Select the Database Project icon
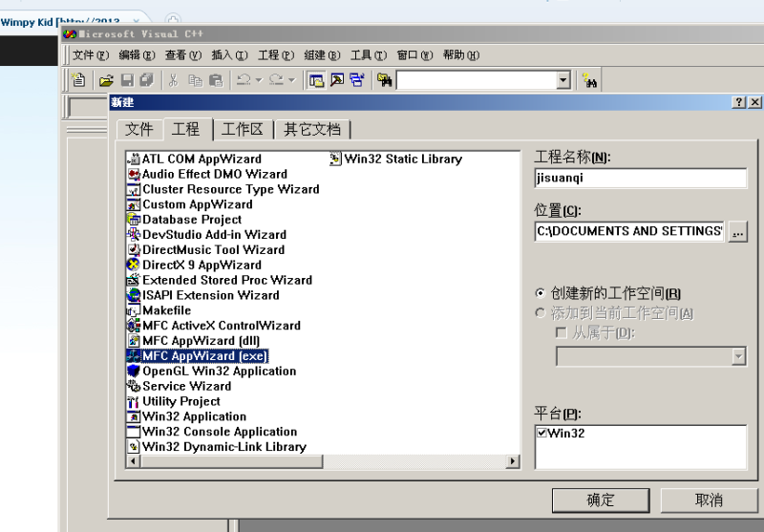The height and width of the screenshot is (532, 764). [x=133, y=220]
